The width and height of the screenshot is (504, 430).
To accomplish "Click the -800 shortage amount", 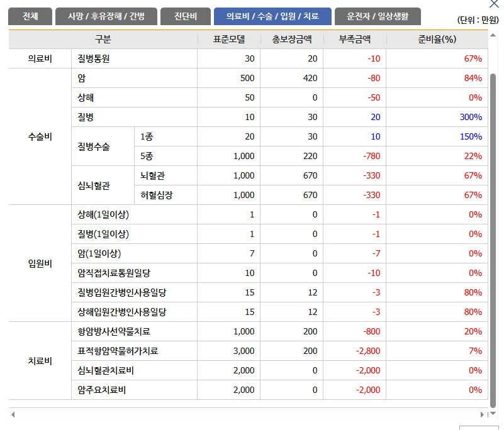I will click(x=372, y=331).
